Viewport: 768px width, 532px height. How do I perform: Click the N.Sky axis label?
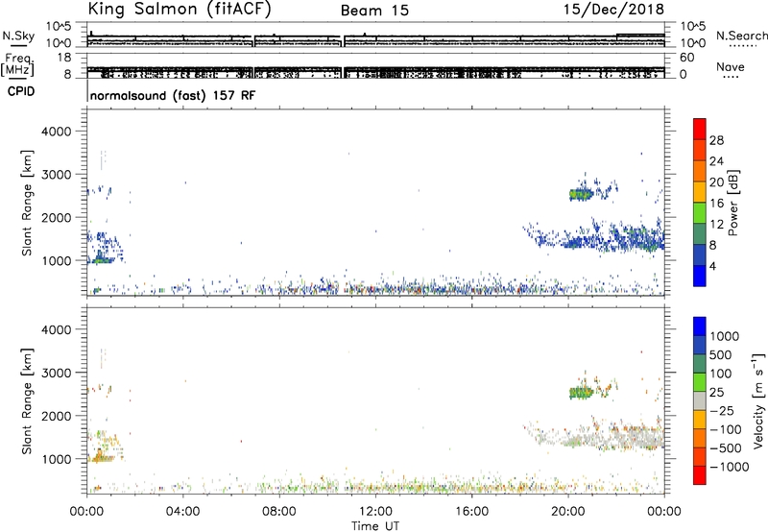(18, 36)
